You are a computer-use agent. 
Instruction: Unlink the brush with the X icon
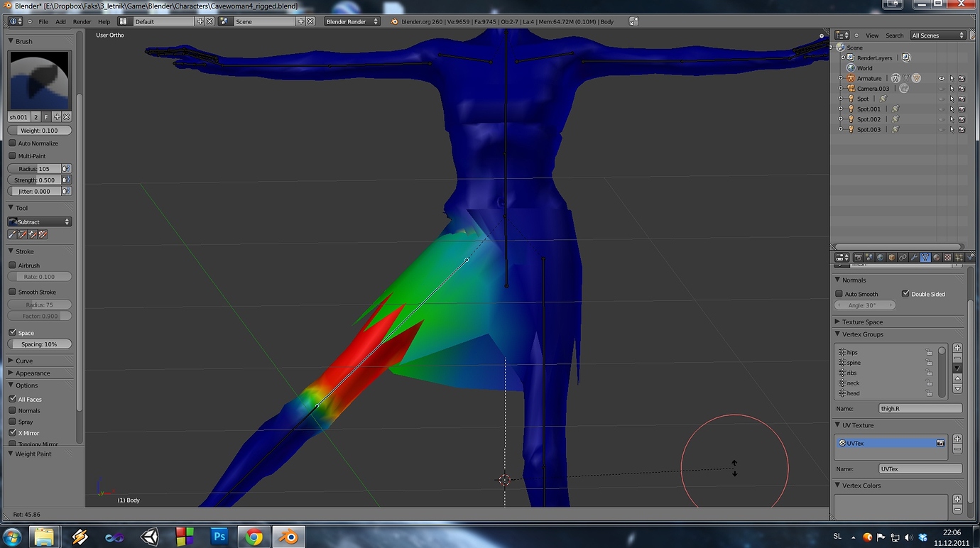pos(67,117)
